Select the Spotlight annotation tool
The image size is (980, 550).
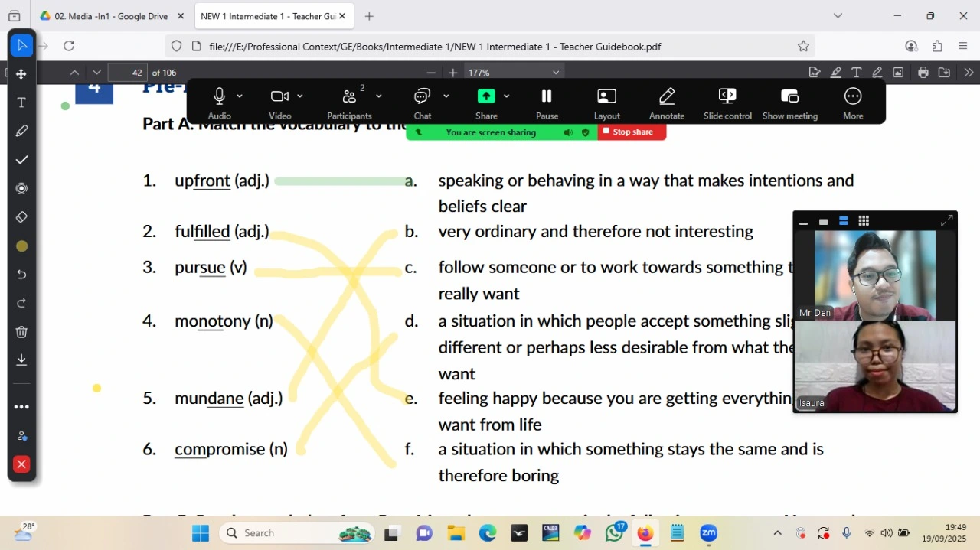21,188
